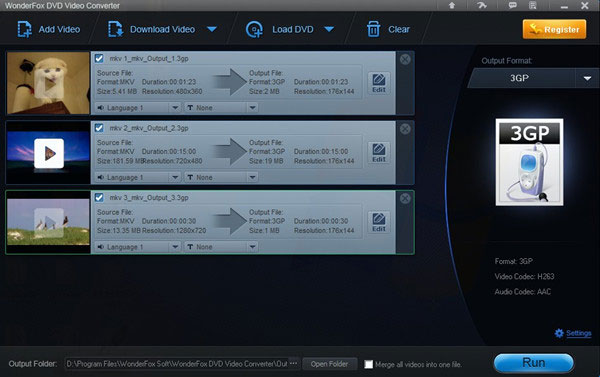
Task: Click the Output Folder path field
Action: coord(176,364)
